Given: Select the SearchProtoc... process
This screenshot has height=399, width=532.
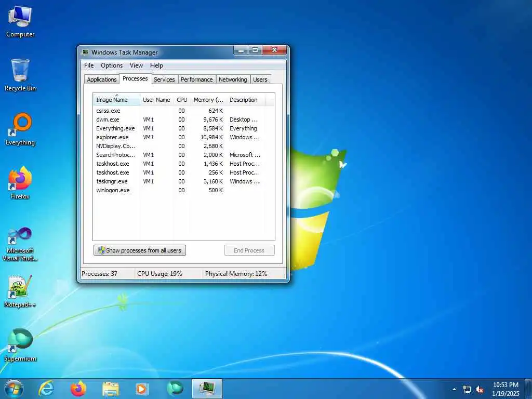Looking at the screenshot, I should 183,155.
